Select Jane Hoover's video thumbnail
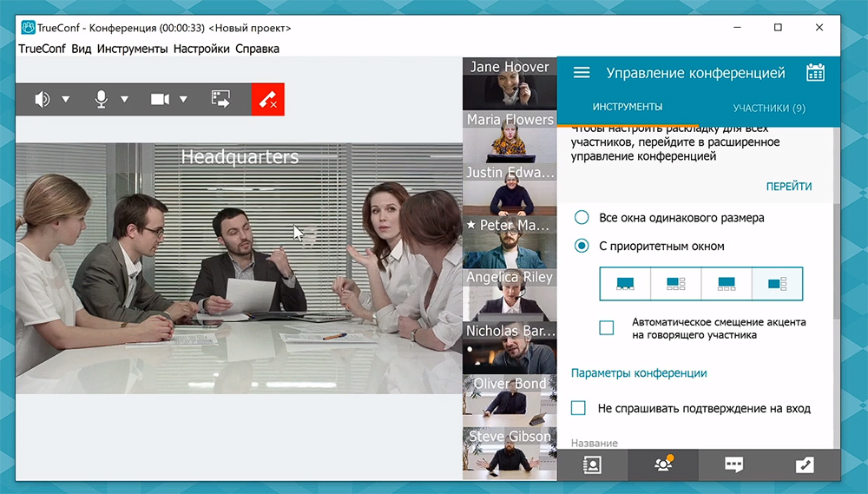 click(510, 83)
